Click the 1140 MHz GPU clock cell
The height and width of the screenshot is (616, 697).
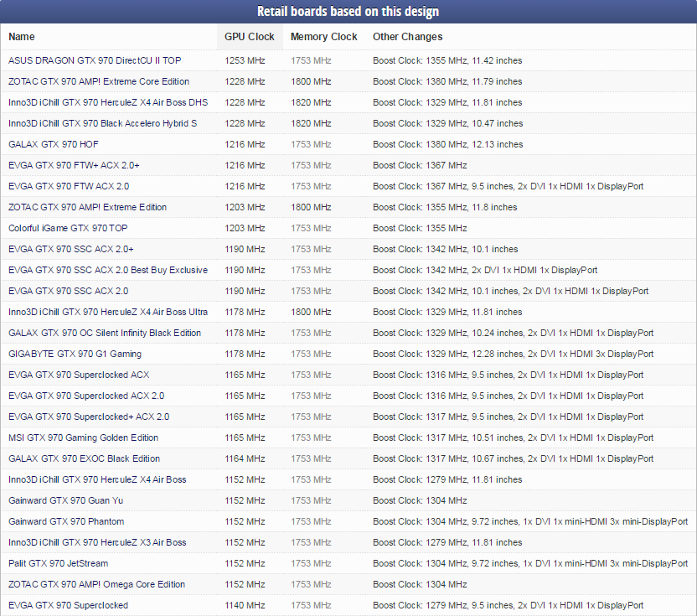[245, 605]
